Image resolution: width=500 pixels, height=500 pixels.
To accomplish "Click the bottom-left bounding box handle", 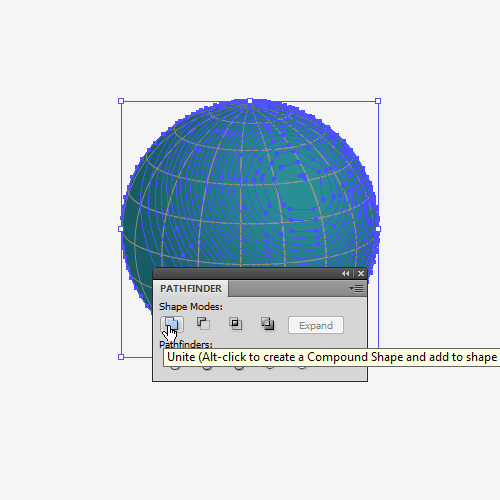I will click(x=121, y=357).
